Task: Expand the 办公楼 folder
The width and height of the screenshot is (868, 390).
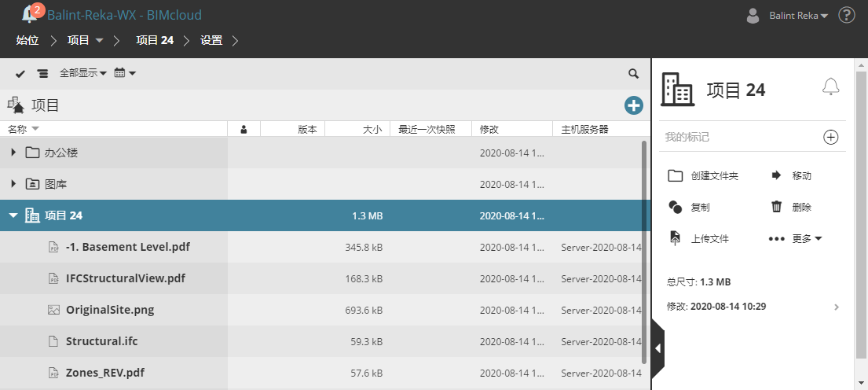Action: [x=14, y=153]
